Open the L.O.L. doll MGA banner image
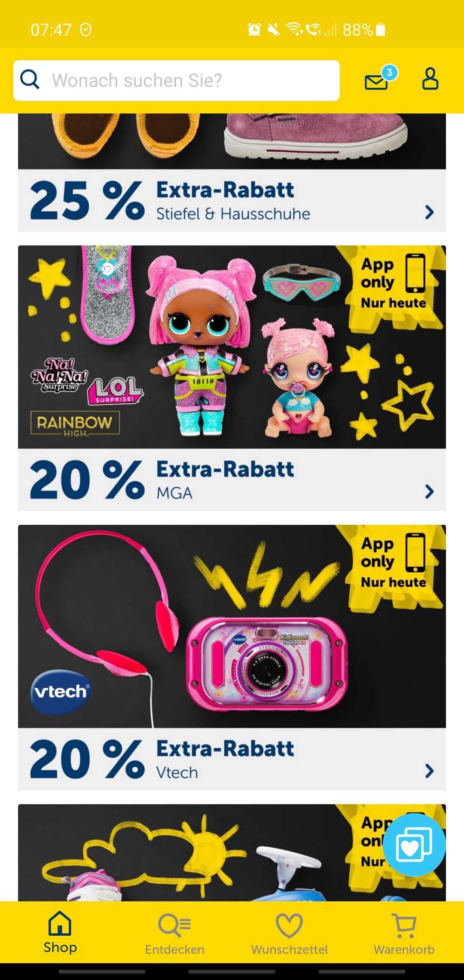This screenshot has width=464, height=980. point(232,347)
